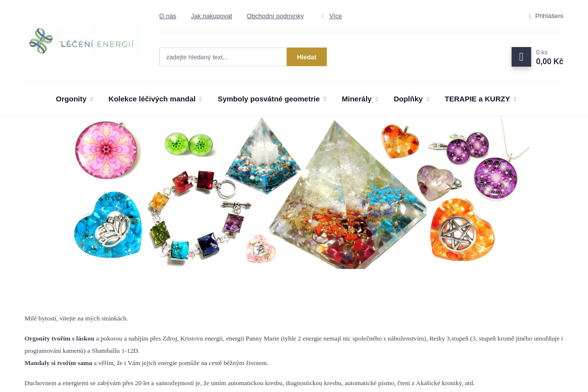588x392 pixels.
Task: Open Obchodní podmínky link
Action: (275, 16)
